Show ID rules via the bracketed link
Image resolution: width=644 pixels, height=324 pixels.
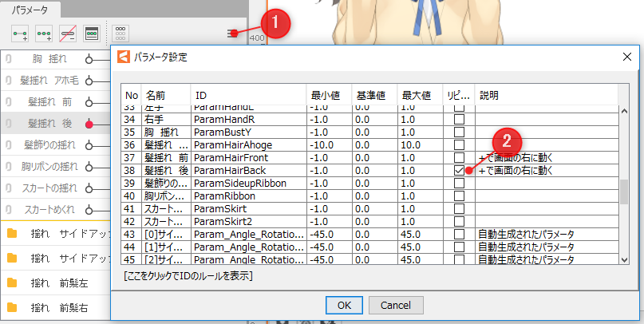pos(188,276)
